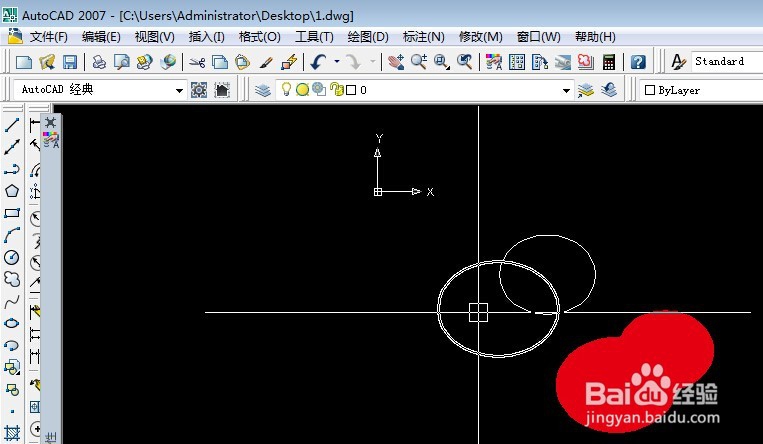Image resolution: width=763 pixels, height=444 pixels.
Task: Open Plot Preview icon
Action: 122,62
